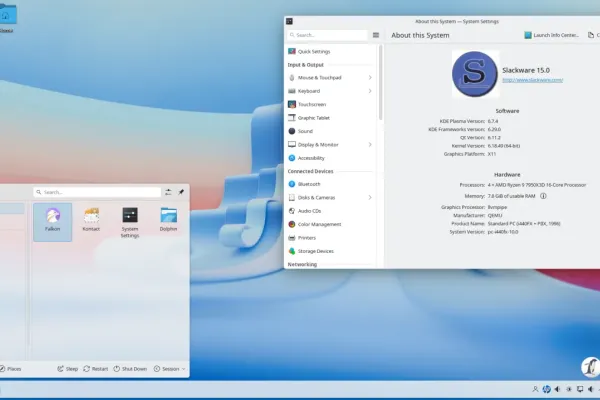
Task: Click the 'Software' section heading
Action: [x=507, y=111]
